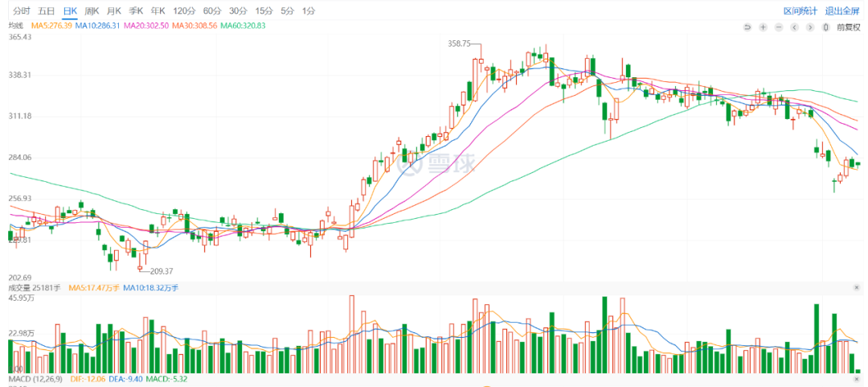Image resolution: width=868 pixels, height=387 pixels.
Task: Shift the chart right with the right-arrow icon
Action: tap(810, 27)
